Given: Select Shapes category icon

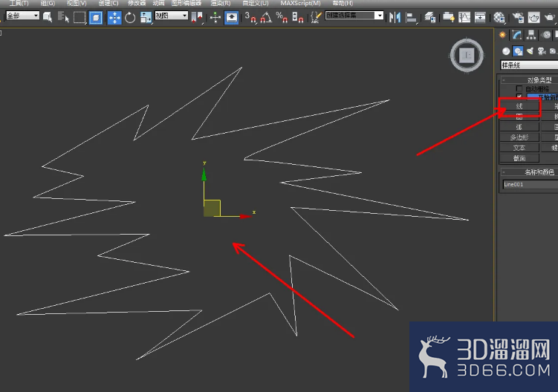Looking at the screenshot, I should coord(518,51).
